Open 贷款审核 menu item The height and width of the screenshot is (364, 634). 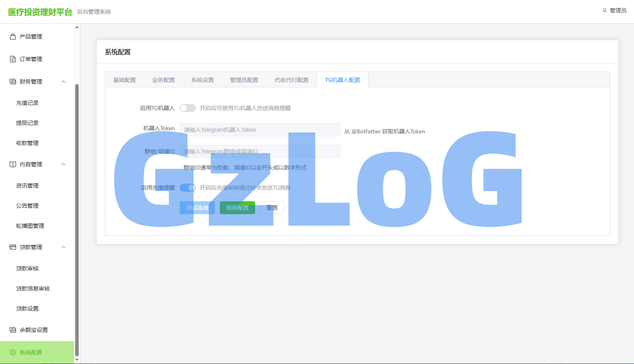tap(37, 268)
